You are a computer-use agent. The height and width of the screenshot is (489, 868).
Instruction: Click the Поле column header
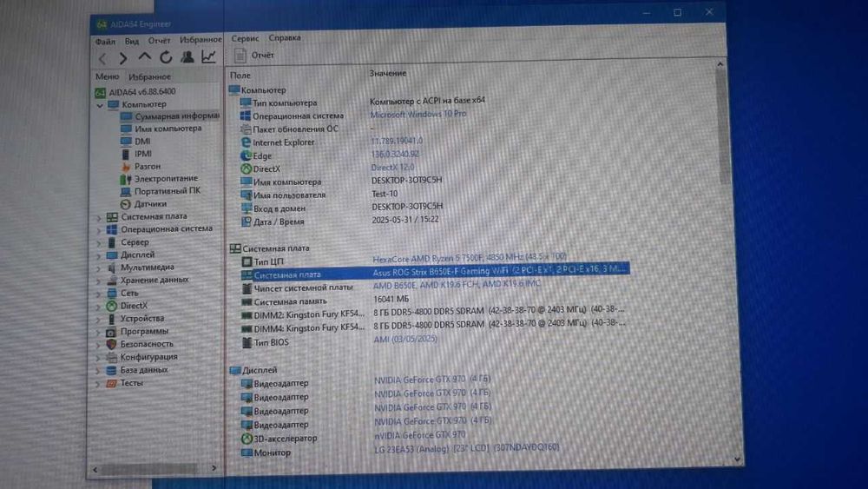pos(240,76)
